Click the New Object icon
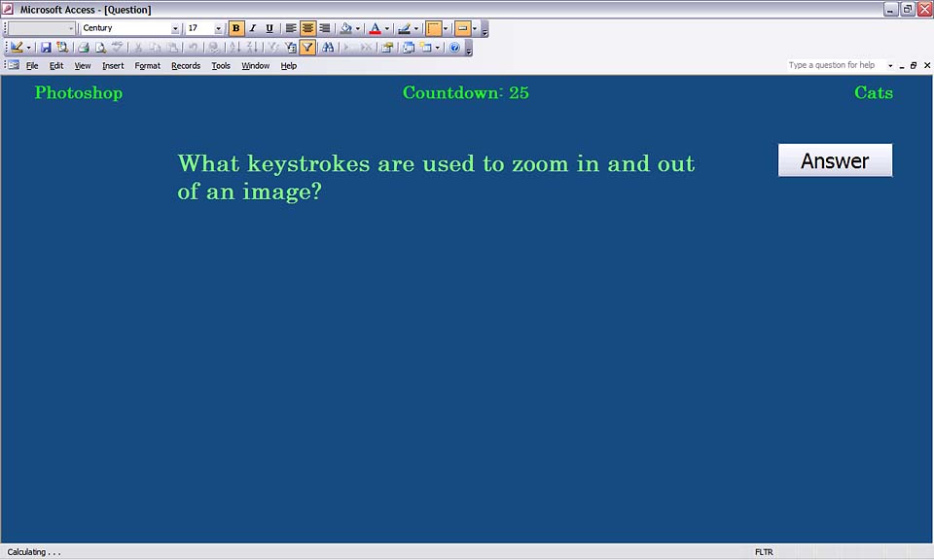 click(425, 48)
